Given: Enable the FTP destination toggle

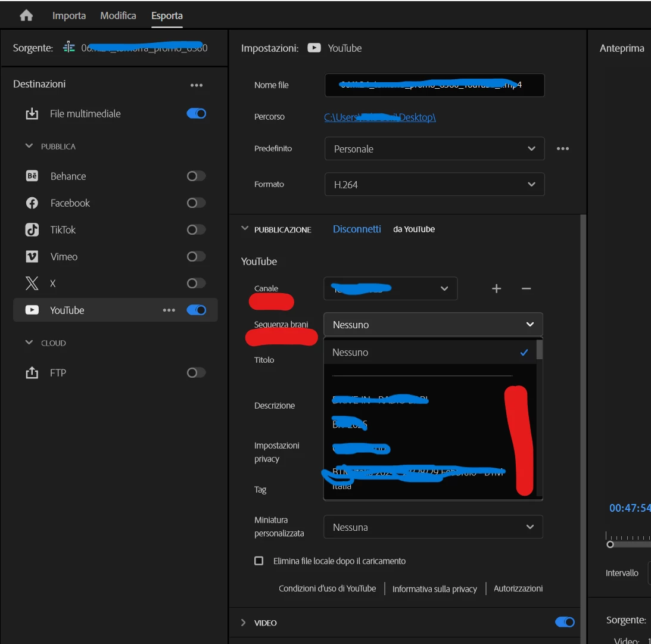Looking at the screenshot, I should [x=197, y=372].
